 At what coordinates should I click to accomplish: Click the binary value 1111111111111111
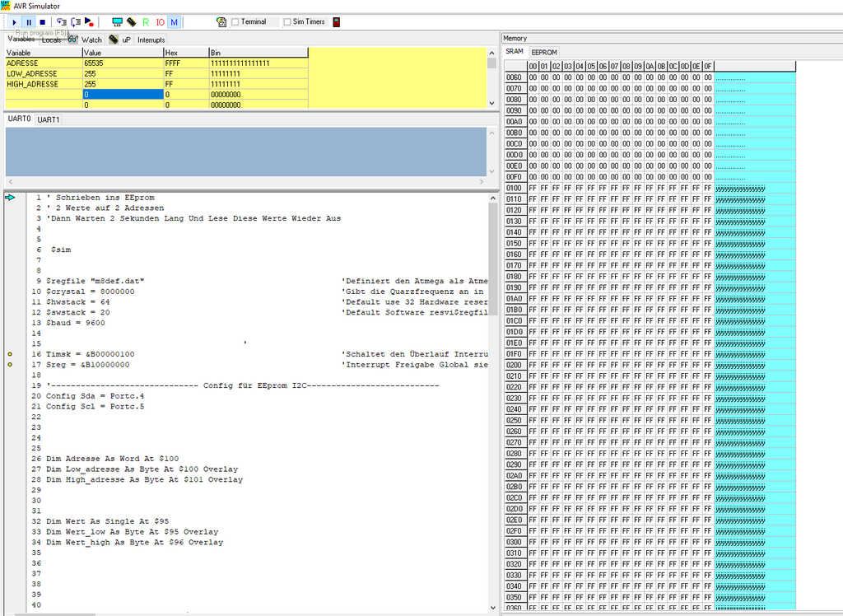coord(258,63)
